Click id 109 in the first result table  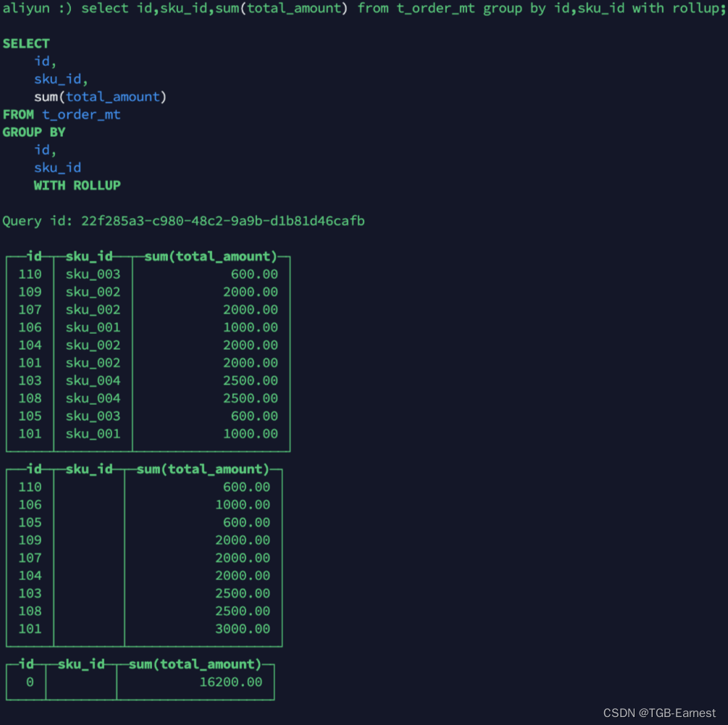(30, 292)
